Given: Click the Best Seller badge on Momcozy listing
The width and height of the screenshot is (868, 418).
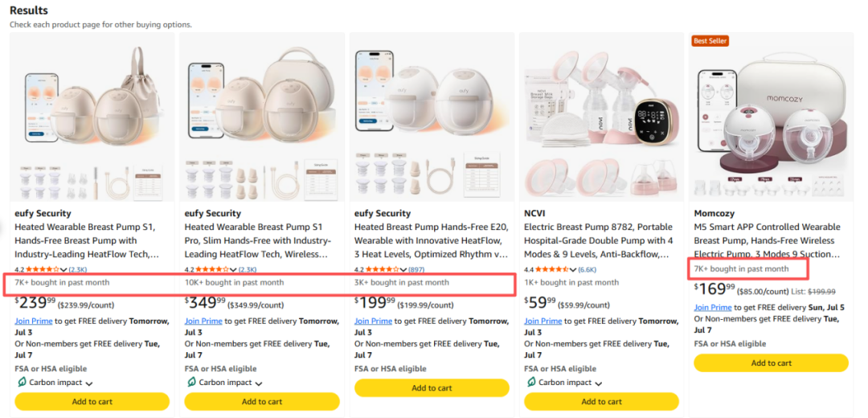Looking at the screenshot, I should 710,41.
